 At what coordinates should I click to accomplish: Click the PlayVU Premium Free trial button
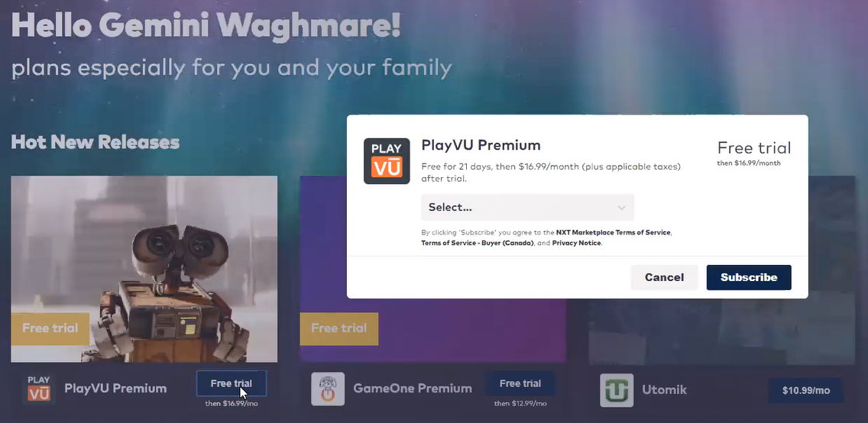[x=232, y=383]
